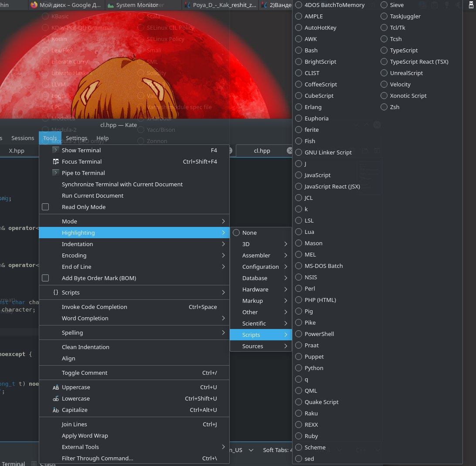Open the Markup highlighting submenu
476x466 pixels.
click(261, 301)
